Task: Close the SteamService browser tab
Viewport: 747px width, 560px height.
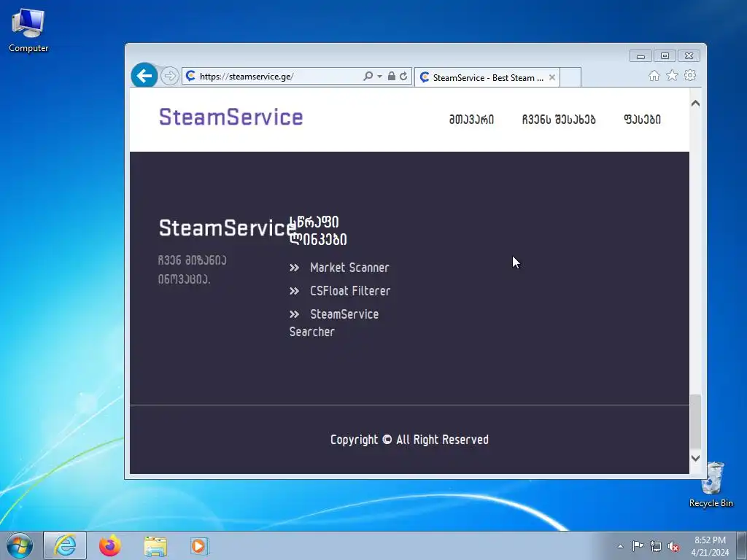Action: point(551,77)
